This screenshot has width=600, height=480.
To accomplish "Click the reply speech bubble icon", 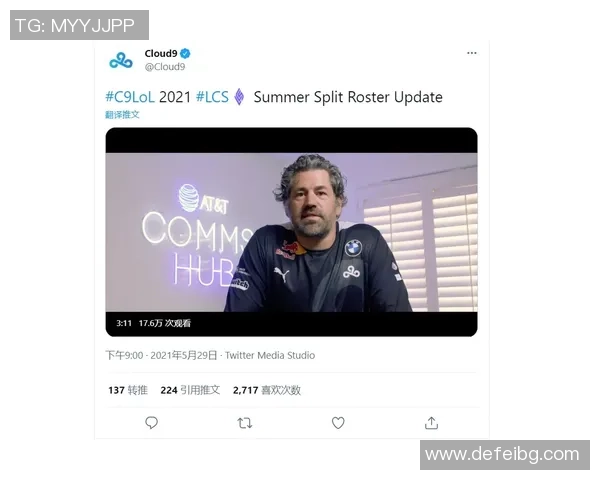I will (x=152, y=423).
